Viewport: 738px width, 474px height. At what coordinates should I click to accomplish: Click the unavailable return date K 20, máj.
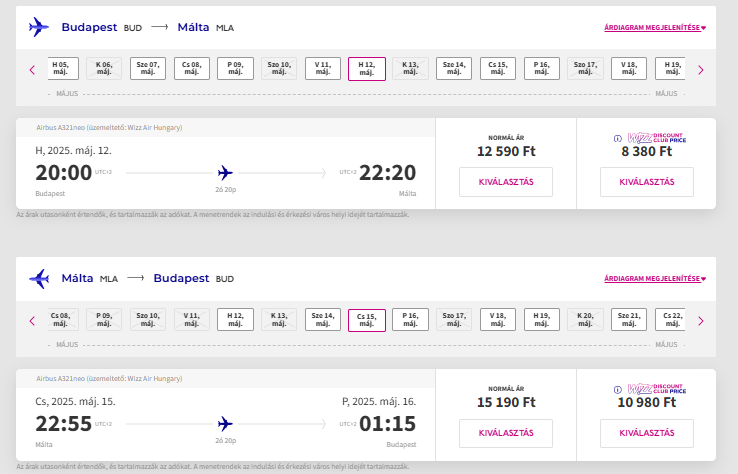pos(585,320)
